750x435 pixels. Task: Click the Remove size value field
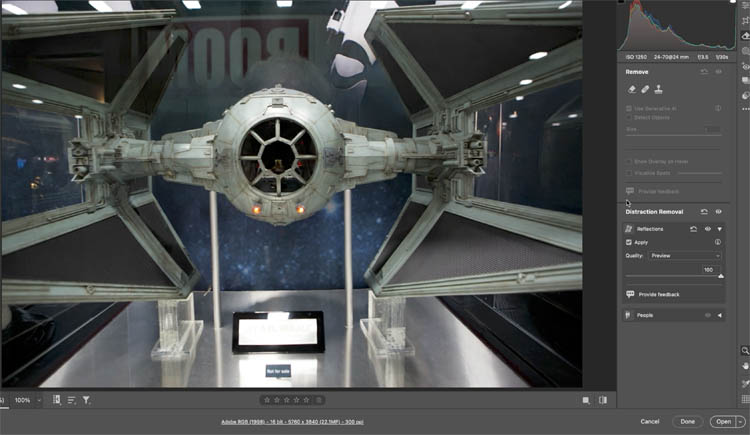click(x=711, y=129)
